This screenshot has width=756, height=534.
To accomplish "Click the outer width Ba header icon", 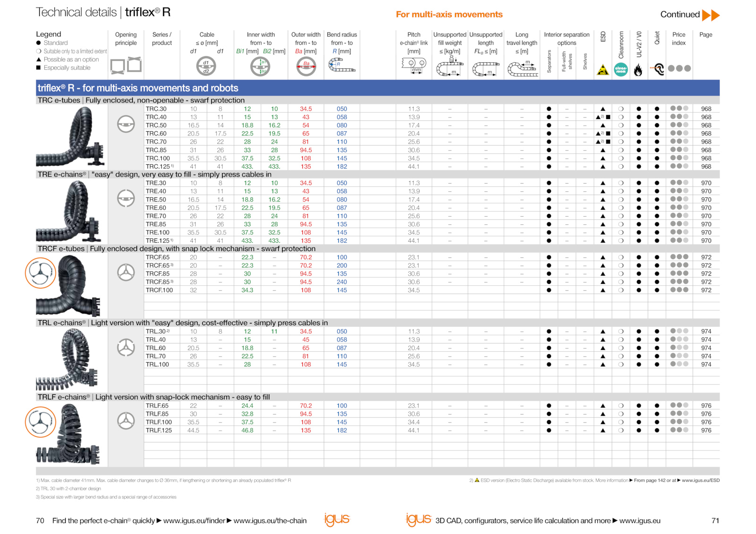I will point(306,66).
